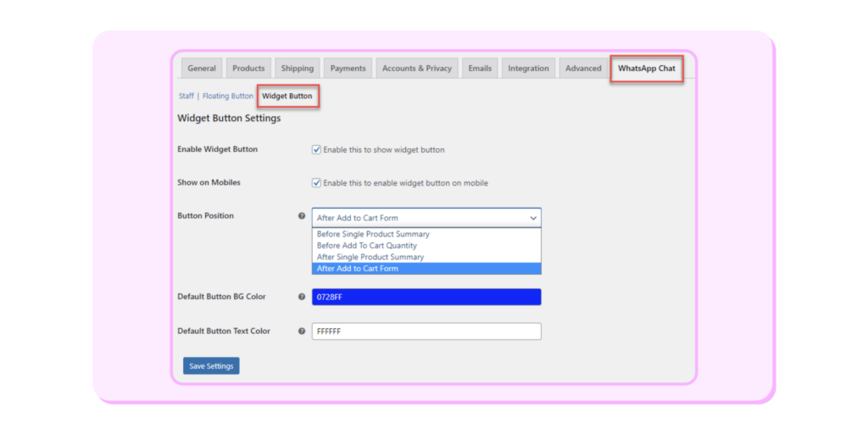Click the Default Button BG Color help icon

click(302, 297)
